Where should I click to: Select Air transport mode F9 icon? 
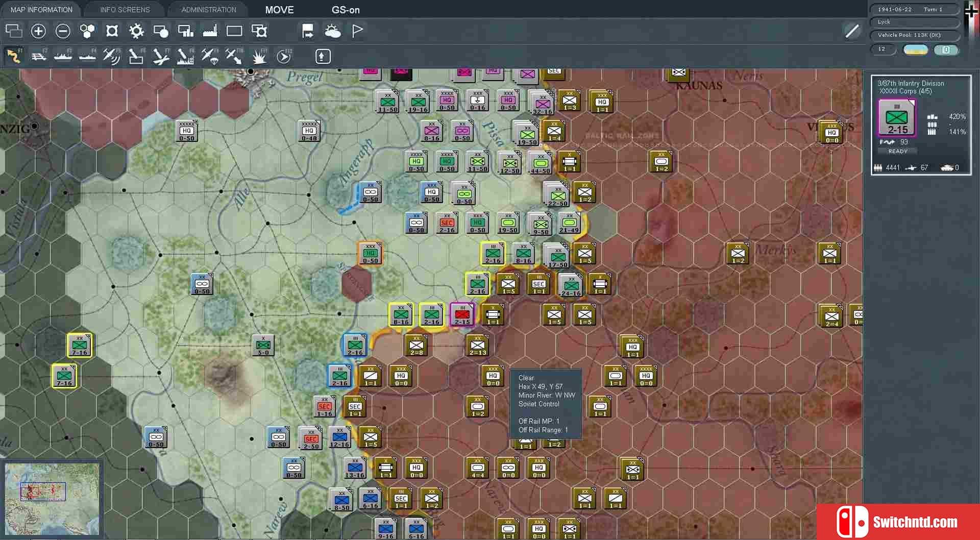pyautogui.click(x=210, y=56)
